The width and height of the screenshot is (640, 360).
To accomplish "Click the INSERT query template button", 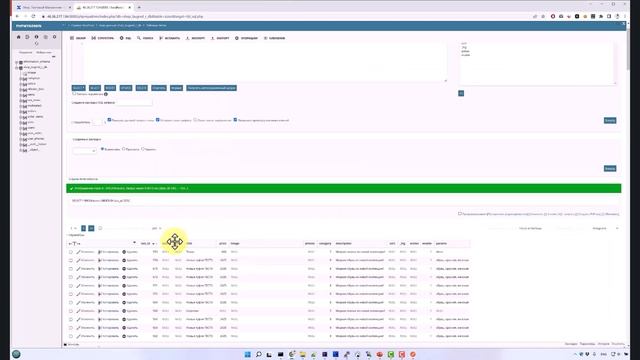I will coord(110,88).
